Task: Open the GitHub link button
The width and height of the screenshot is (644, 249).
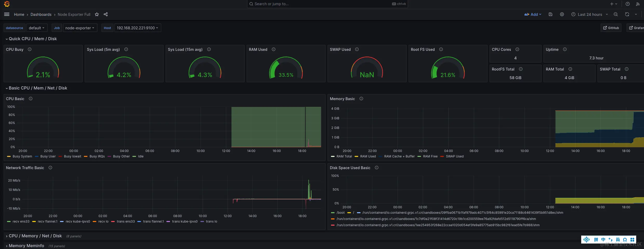Action: [x=611, y=28]
